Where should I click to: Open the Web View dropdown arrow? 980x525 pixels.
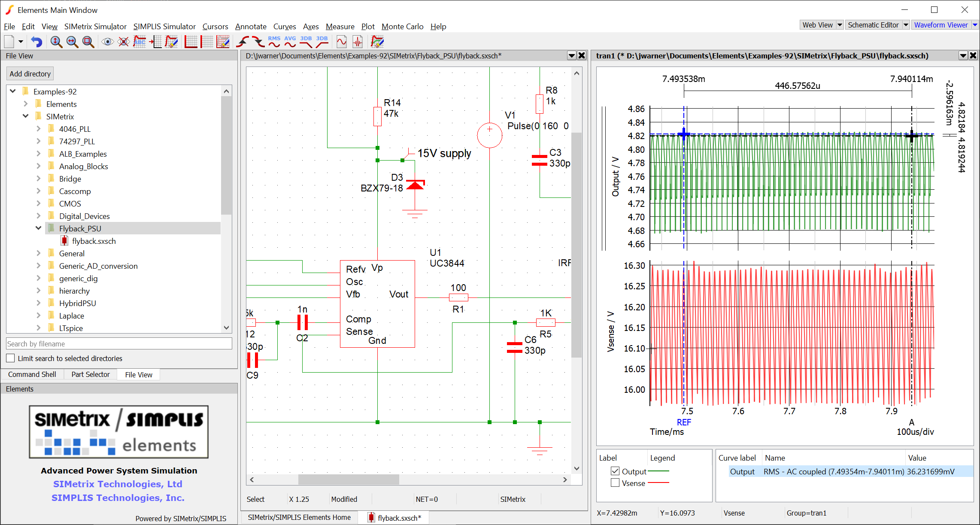click(x=840, y=25)
